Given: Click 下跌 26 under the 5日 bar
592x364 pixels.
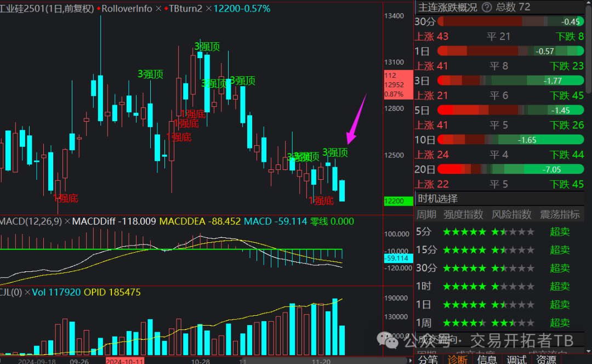Looking at the screenshot, I should tap(567, 125).
